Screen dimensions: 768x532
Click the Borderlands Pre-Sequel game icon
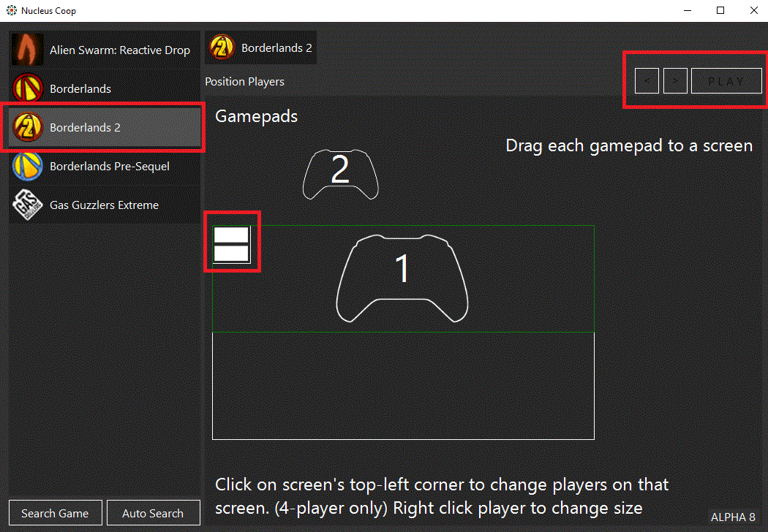pyautogui.click(x=28, y=166)
